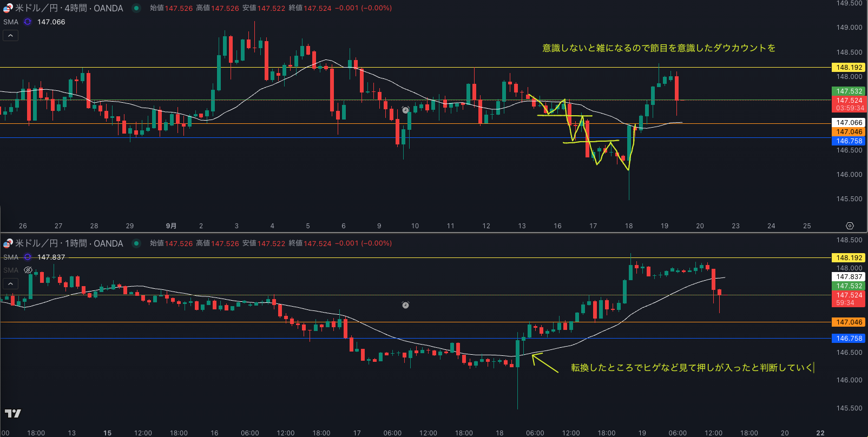Select the blue 146.758 price label on the 4時間 chart
Screen dimensions: 868x437
click(849, 141)
